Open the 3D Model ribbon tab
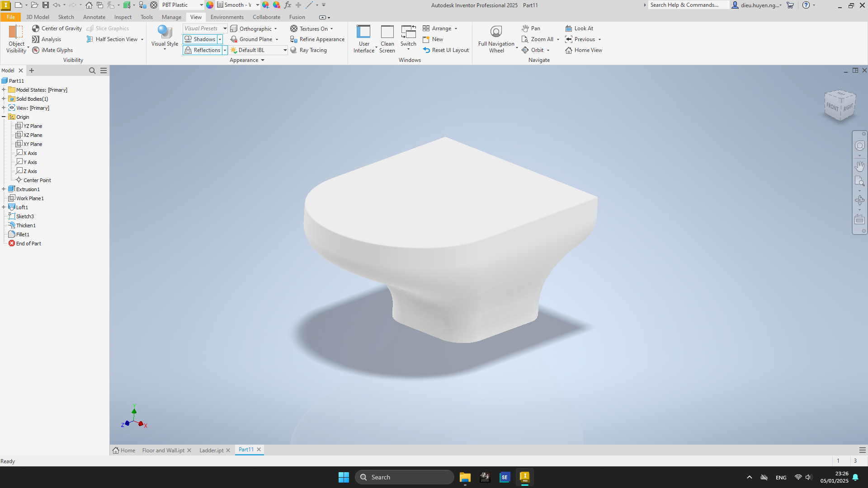The width and height of the screenshot is (868, 488). point(38,17)
